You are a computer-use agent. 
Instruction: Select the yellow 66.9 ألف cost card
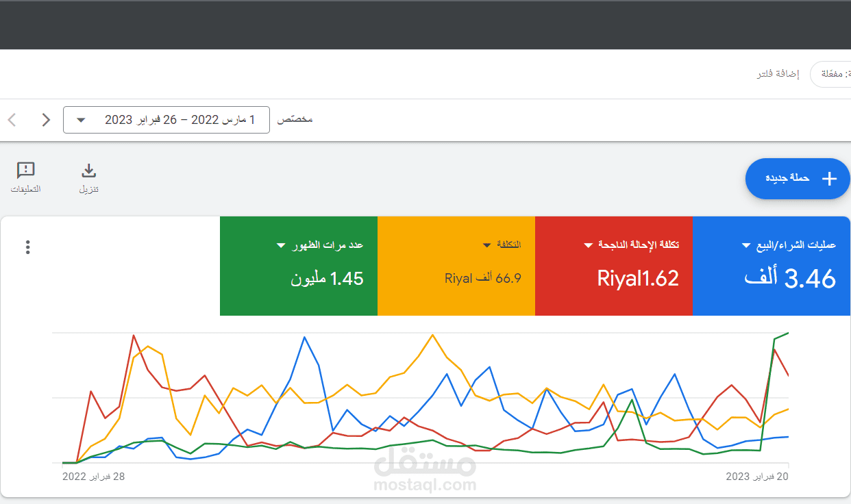[x=456, y=266]
